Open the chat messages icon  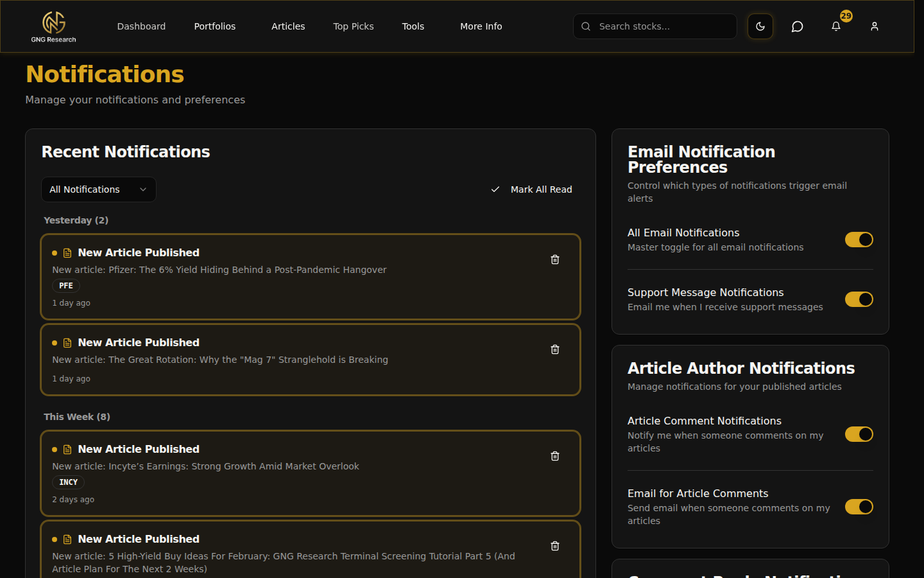coord(798,26)
